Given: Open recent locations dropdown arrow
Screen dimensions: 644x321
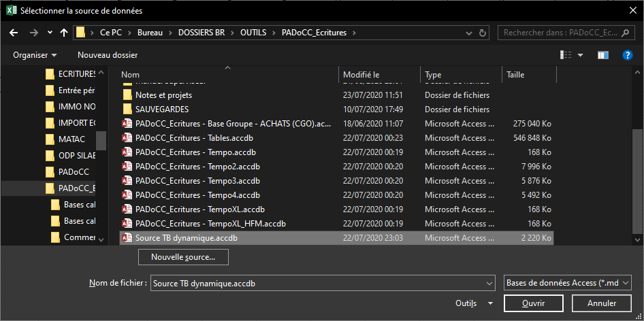Looking at the screenshot, I should click(x=50, y=33).
